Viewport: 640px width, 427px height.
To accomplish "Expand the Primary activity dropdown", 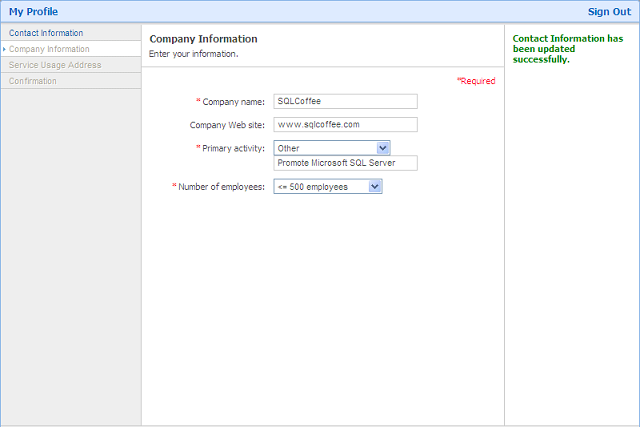I will tap(382, 148).
